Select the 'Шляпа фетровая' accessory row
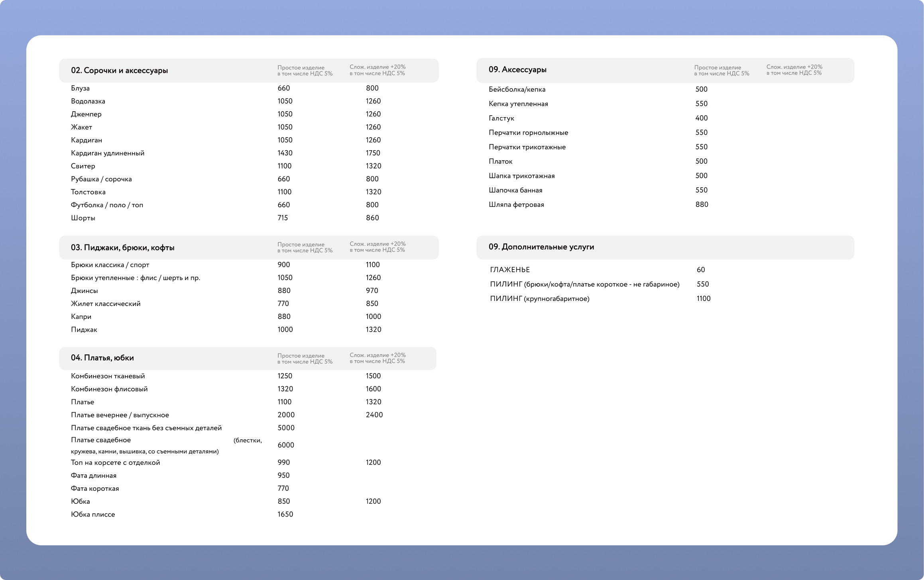The image size is (924, 580). (x=516, y=204)
